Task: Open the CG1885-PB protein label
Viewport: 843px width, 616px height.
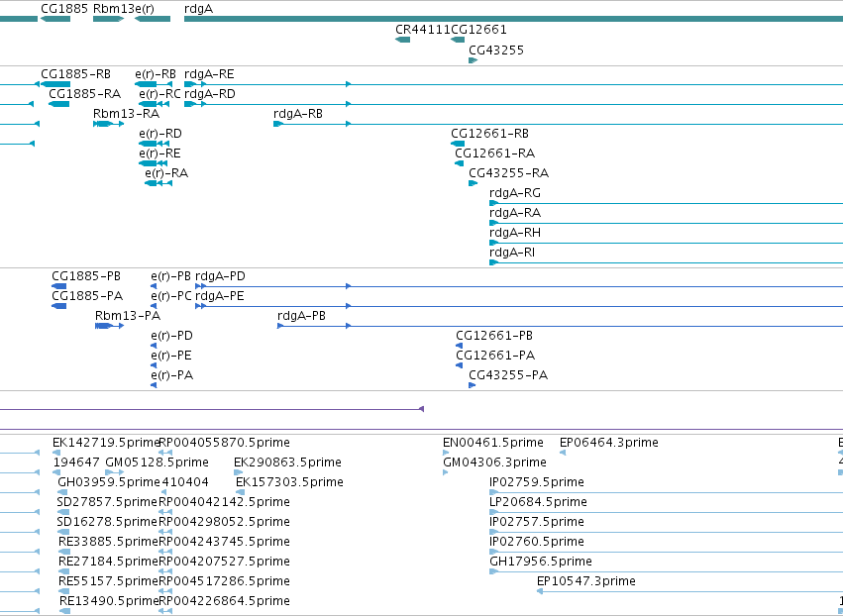Action: (86, 276)
